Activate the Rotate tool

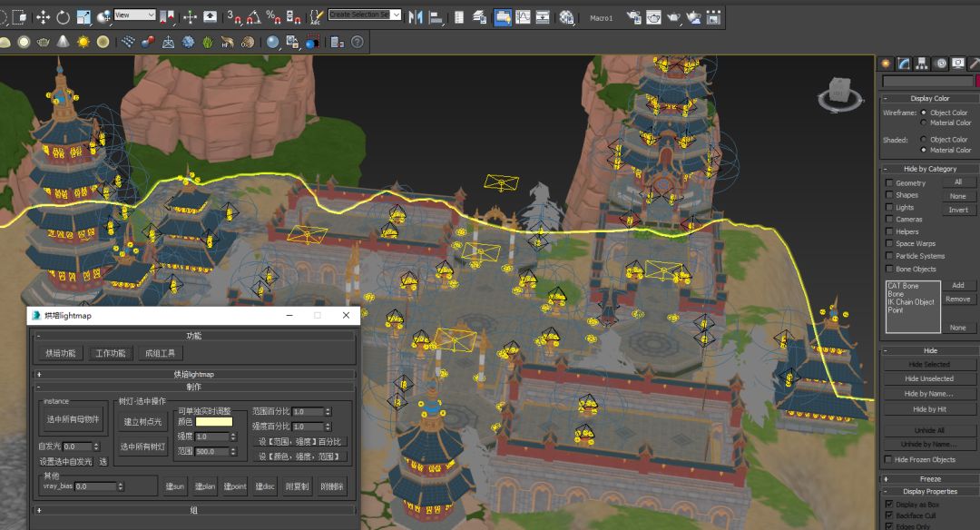click(x=63, y=16)
